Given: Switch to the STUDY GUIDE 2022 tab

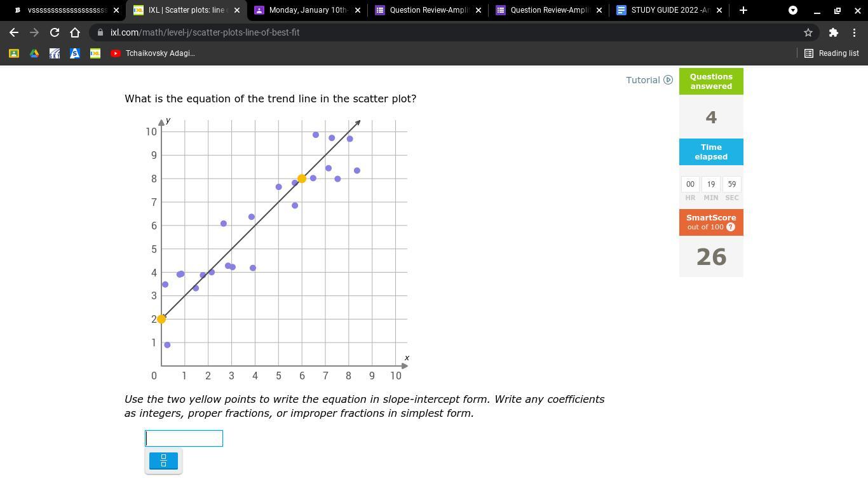Looking at the screenshot, I should (x=670, y=10).
